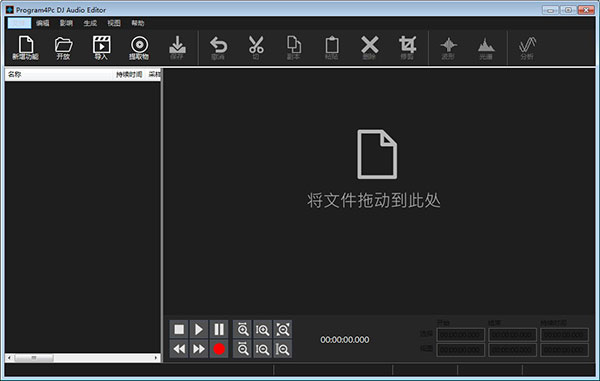Zoom out vertically, middle magnifier under side-bar plus
This screenshot has height=381, width=600.
click(x=262, y=349)
